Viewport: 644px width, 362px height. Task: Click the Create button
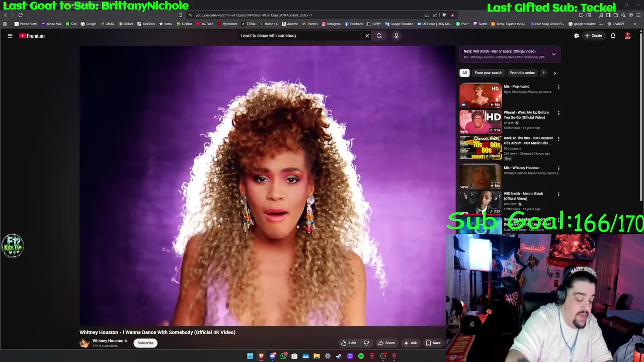(593, 36)
